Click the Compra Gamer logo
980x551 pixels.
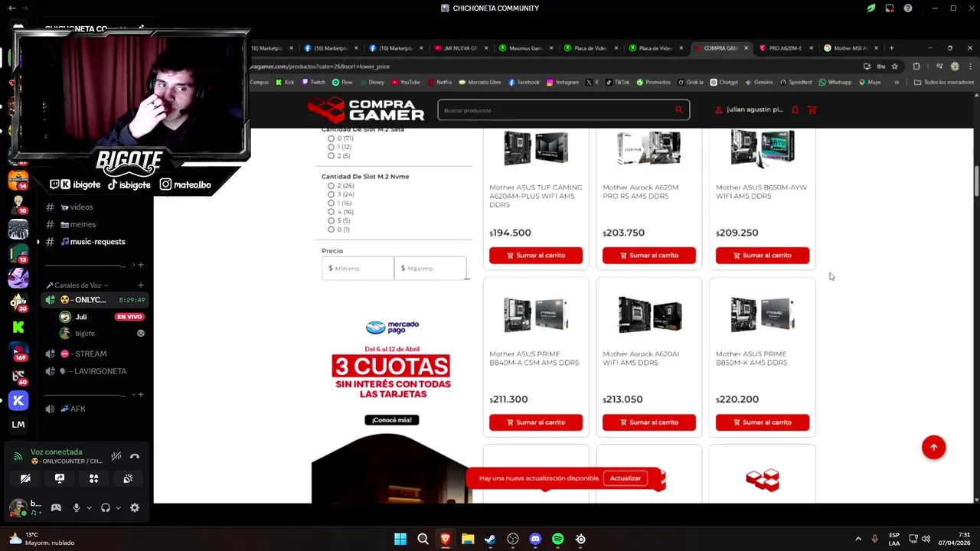tap(366, 110)
